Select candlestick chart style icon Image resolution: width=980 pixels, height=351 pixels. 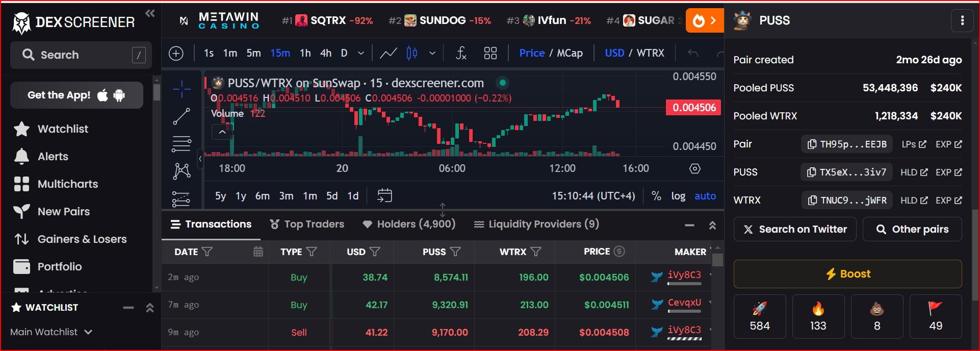click(x=412, y=53)
